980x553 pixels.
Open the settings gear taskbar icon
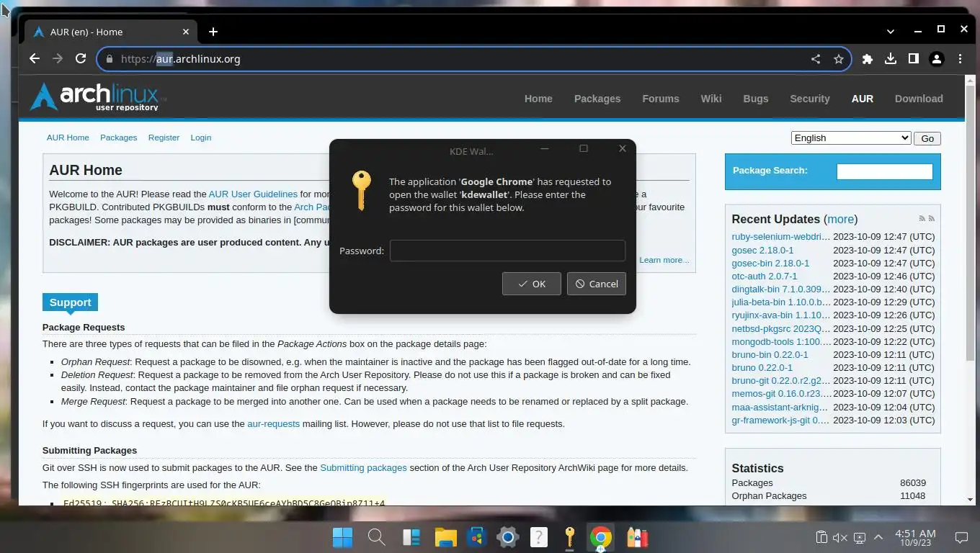coord(508,537)
